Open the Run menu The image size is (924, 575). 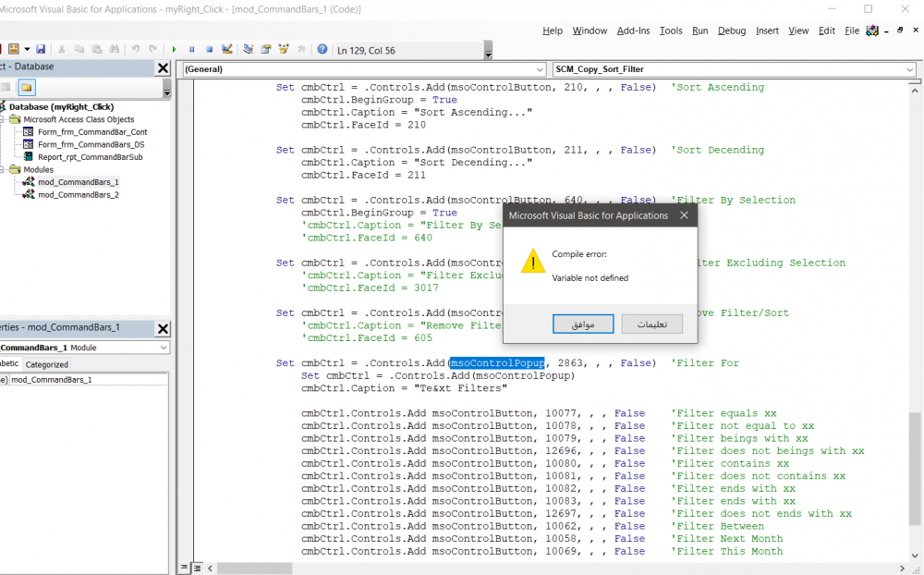tap(700, 31)
